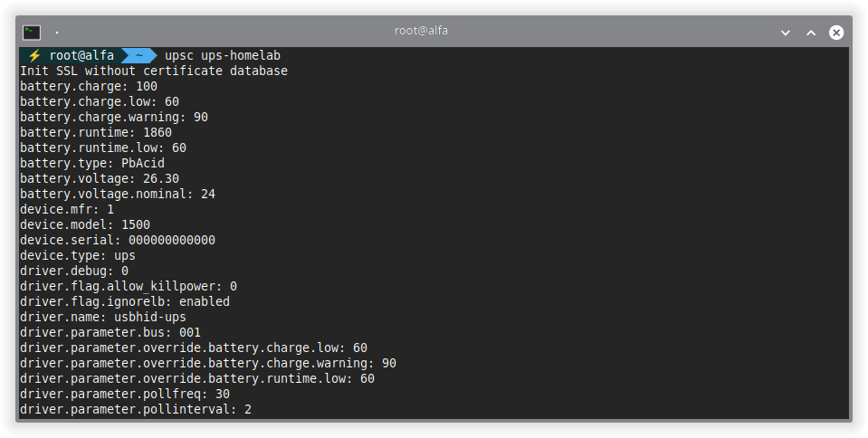
Task: Click the driver.parameter.pollinterval: 2 line
Action: coord(136,409)
